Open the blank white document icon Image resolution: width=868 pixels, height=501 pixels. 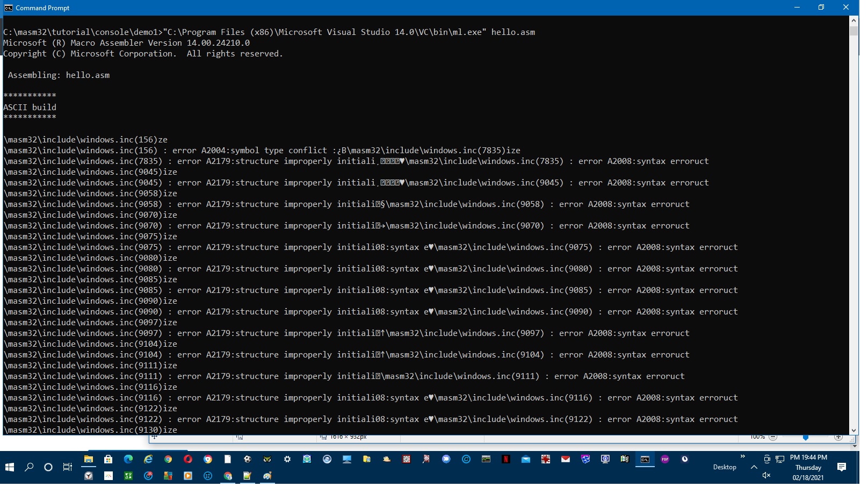point(228,459)
